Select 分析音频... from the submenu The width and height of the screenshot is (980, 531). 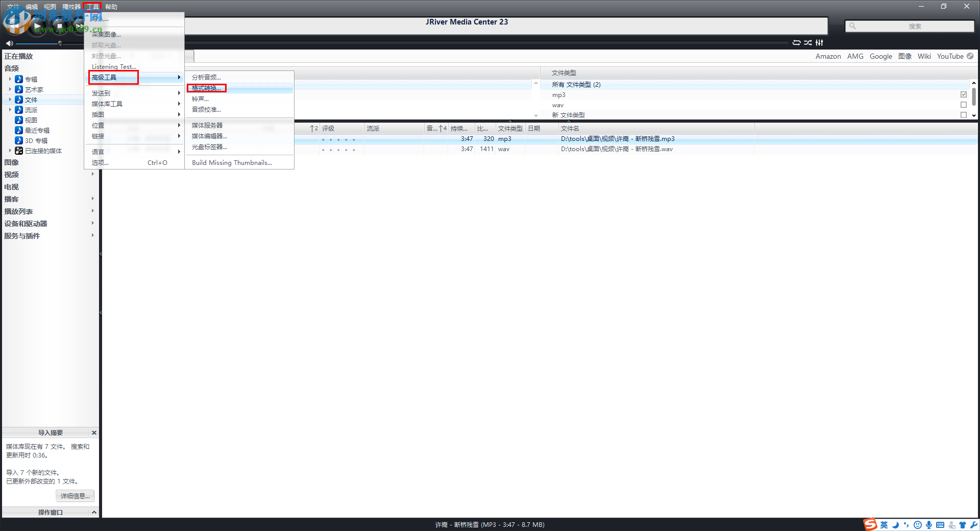pyautogui.click(x=239, y=77)
